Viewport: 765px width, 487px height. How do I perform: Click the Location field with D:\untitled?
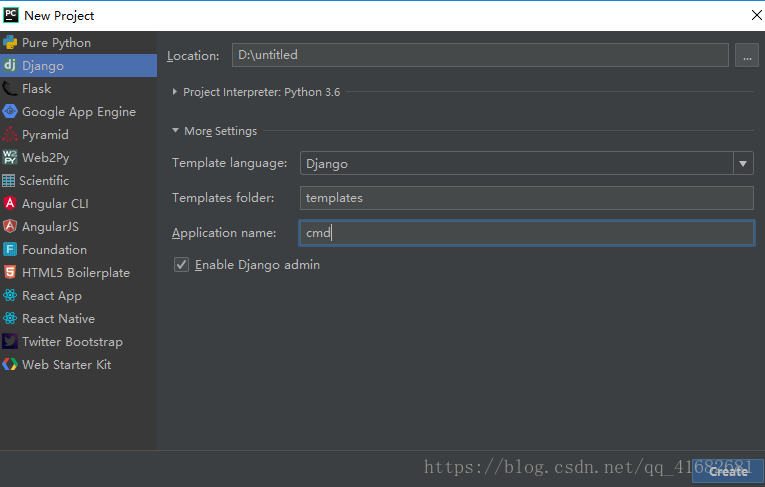pyautogui.click(x=480, y=55)
